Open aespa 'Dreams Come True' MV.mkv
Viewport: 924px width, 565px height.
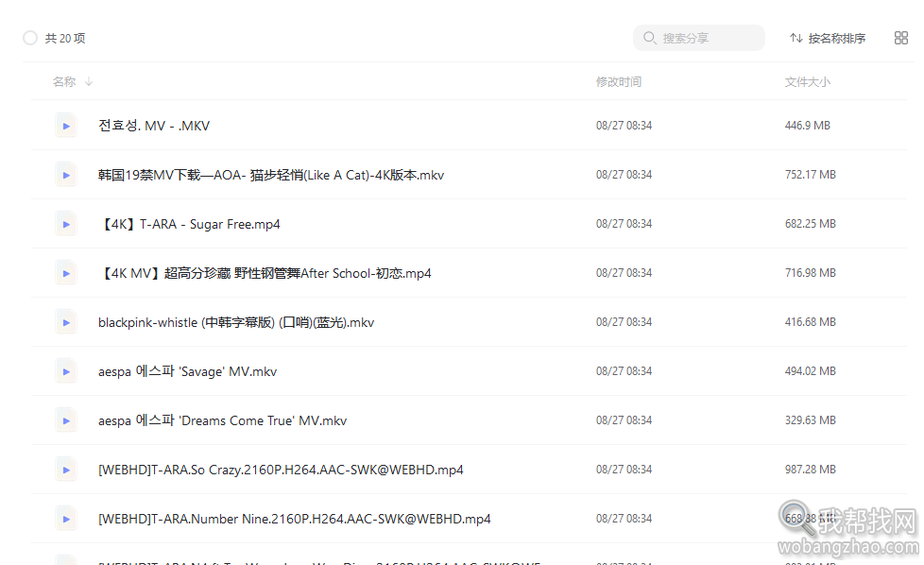tap(223, 420)
